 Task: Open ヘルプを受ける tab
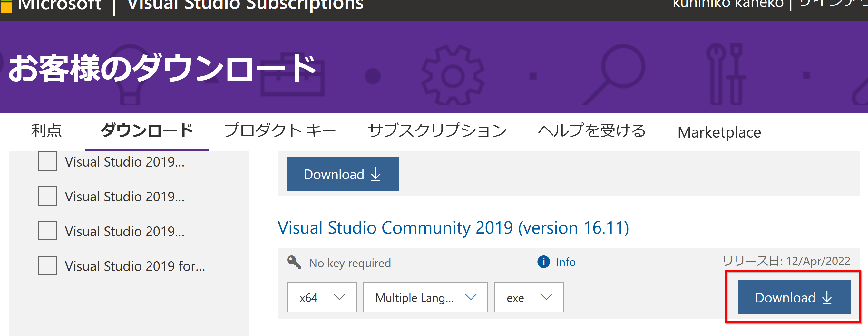592,130
